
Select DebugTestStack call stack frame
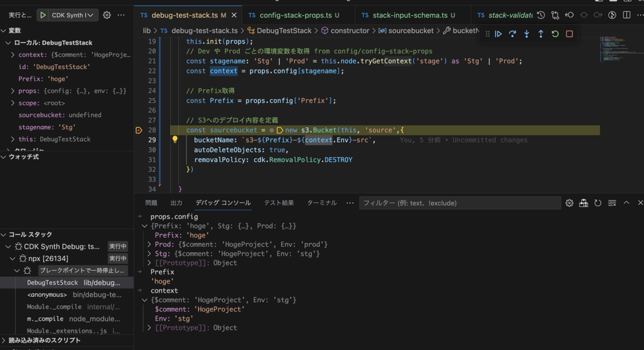point(67,282)
